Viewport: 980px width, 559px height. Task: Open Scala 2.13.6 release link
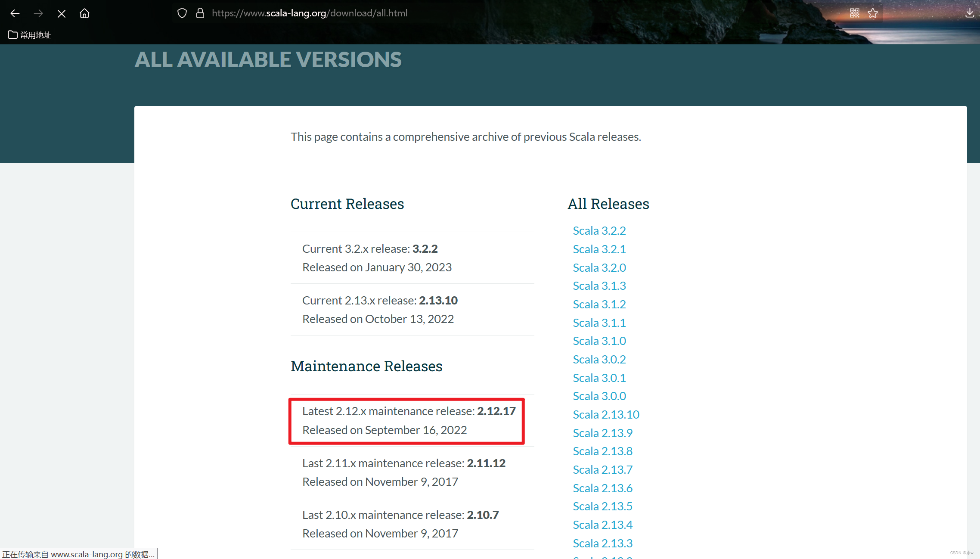(602, 488)
